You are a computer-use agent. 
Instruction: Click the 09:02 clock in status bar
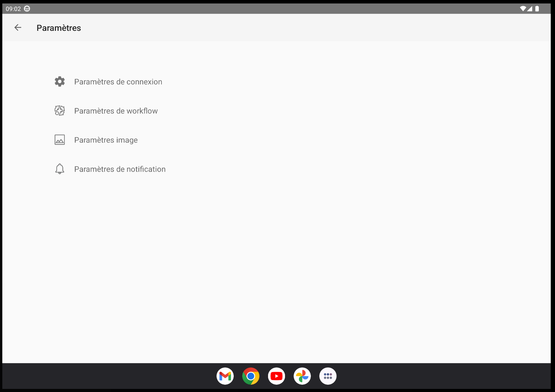click(13, 9)
